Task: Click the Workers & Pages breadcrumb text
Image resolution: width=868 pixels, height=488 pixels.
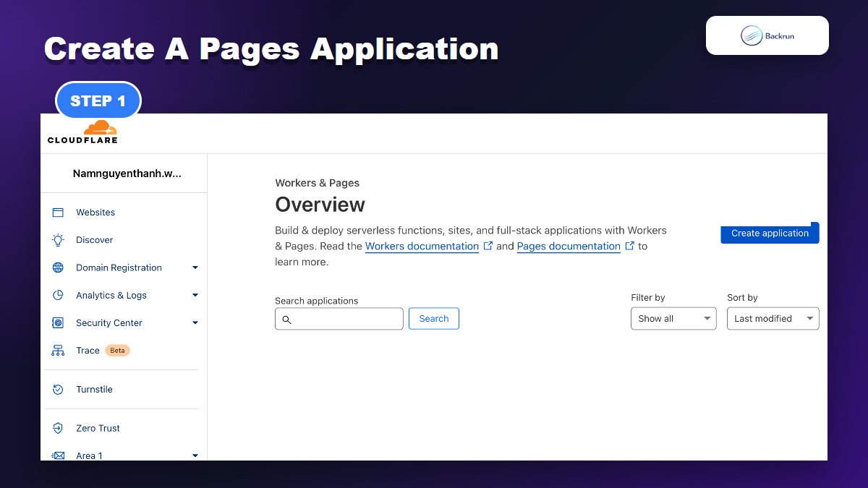Action: click(317, 183)
